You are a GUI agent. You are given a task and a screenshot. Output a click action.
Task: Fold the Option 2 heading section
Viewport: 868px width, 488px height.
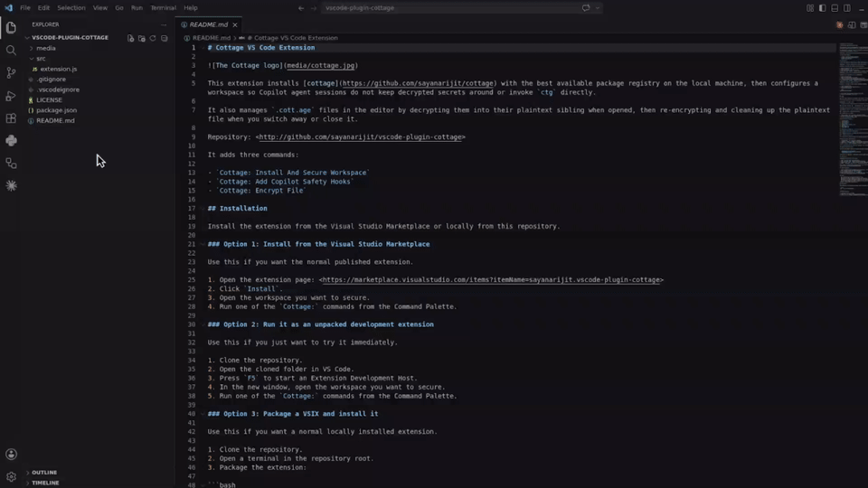pyautogui.click(x=203, y=324)
